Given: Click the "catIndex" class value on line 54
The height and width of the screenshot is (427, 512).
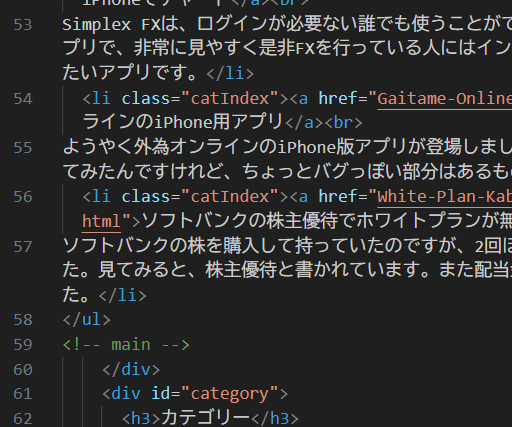Looking at the screenshot, I should click(230, 99).
